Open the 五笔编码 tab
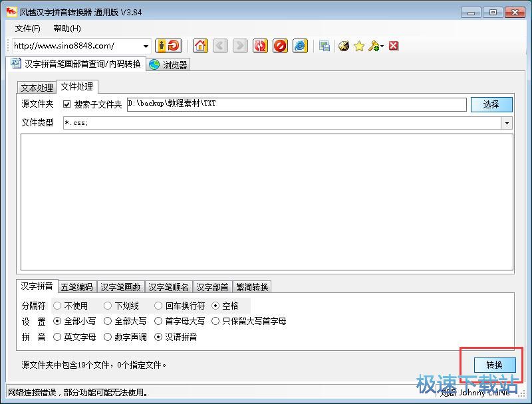This screenshot has width=532, height=404. pyautogui.click(x=77, y=287)
